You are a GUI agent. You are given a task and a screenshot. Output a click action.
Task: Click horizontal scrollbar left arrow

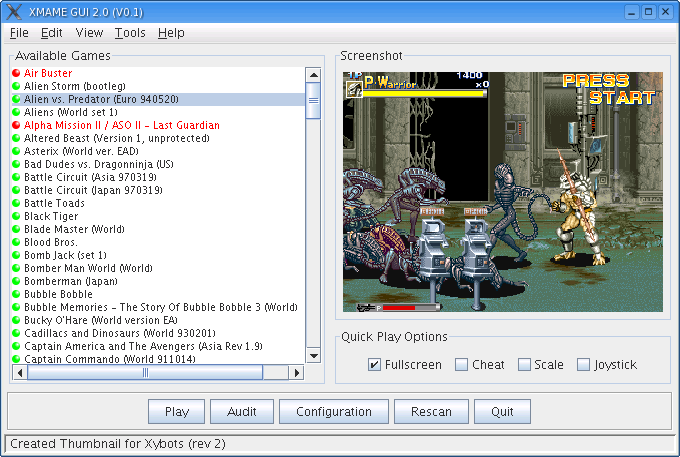pyautogui.click(x=20, y=372)
